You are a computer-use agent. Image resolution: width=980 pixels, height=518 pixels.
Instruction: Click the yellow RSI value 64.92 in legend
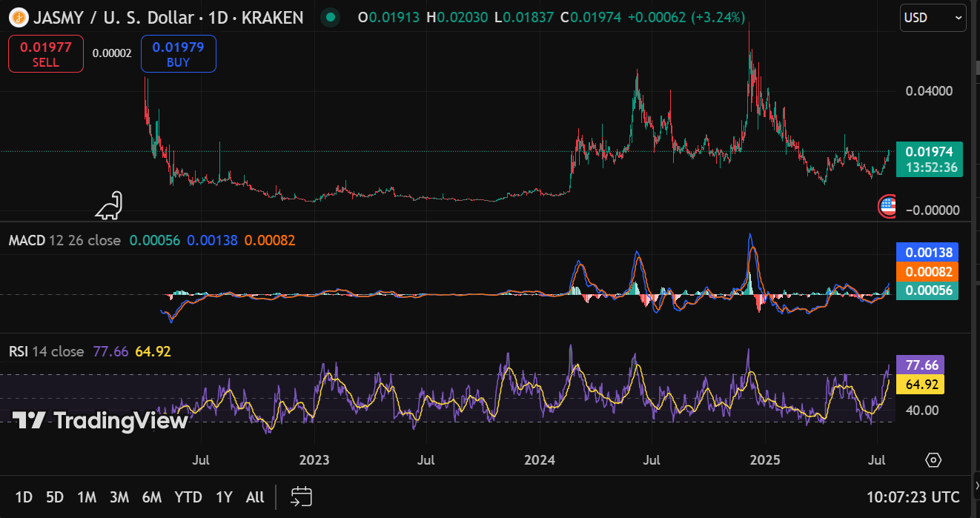pos(153,351)
